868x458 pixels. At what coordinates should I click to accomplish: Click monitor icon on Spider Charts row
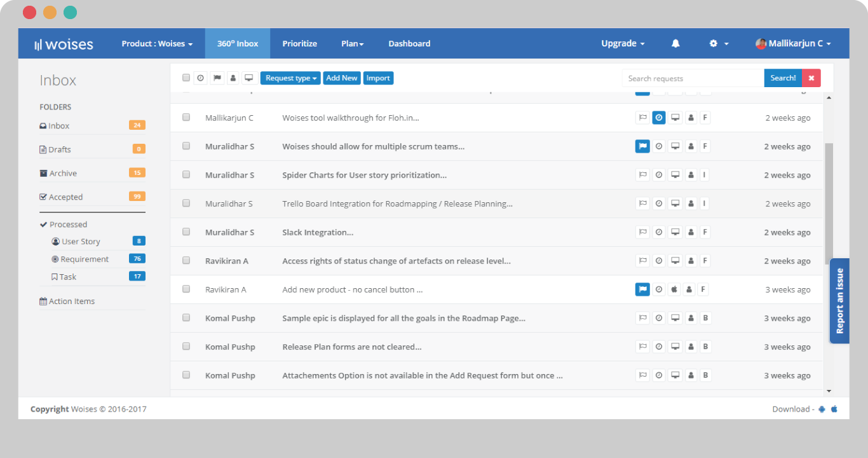[x=675, y=175]
